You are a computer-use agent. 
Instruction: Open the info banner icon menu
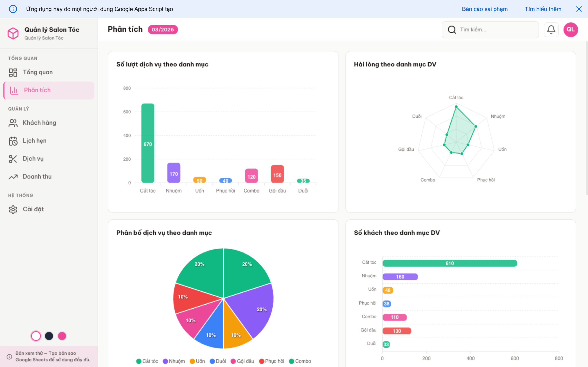13,9
